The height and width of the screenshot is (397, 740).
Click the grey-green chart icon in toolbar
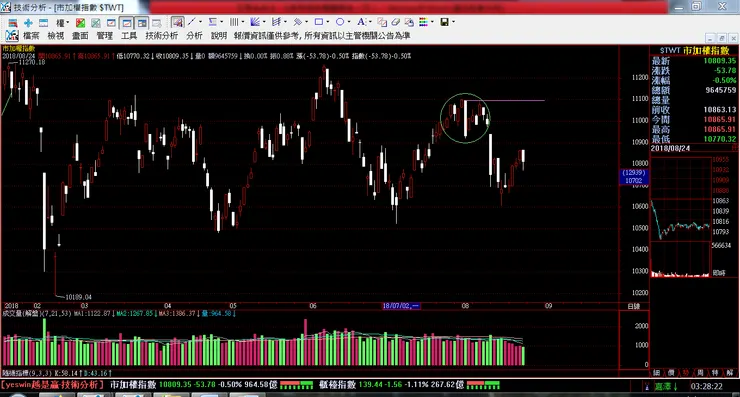[96, 22]
